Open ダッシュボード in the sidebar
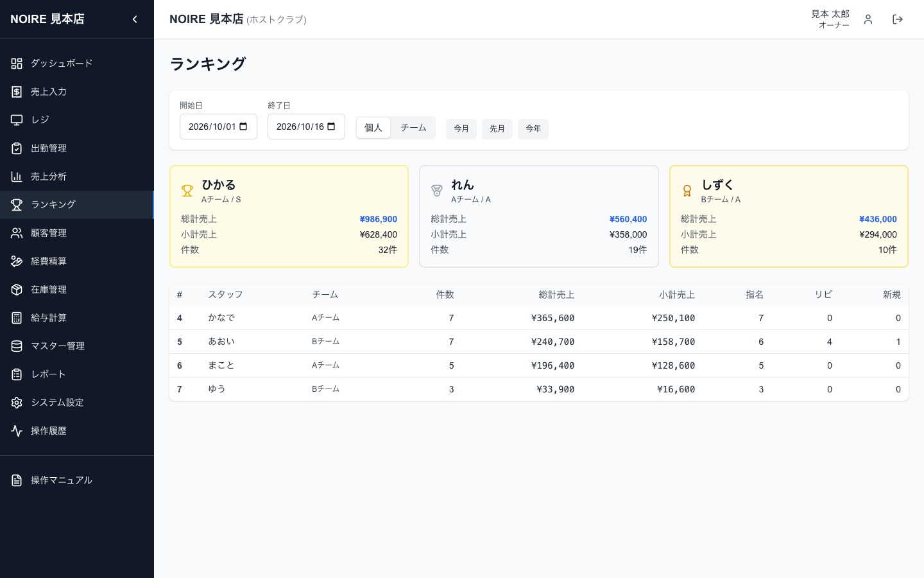The width and height of the screenshot is (924, 578). pyautogui.click(x=77, y=64)
